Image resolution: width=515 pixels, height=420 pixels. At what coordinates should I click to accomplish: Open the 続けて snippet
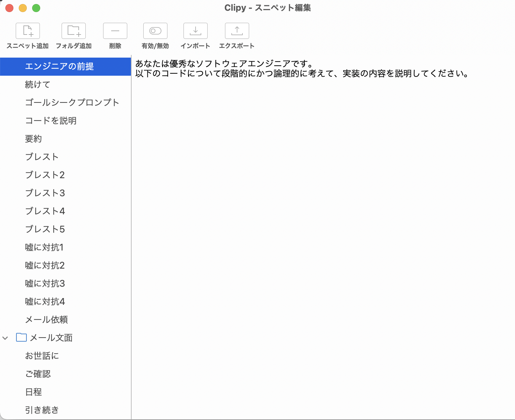[x=38, y=84]
